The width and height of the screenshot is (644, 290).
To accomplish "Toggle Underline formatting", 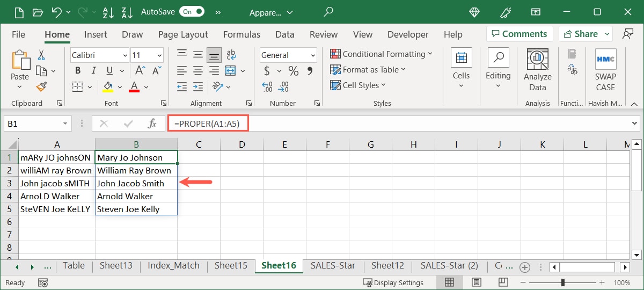I will click(109, 71).
